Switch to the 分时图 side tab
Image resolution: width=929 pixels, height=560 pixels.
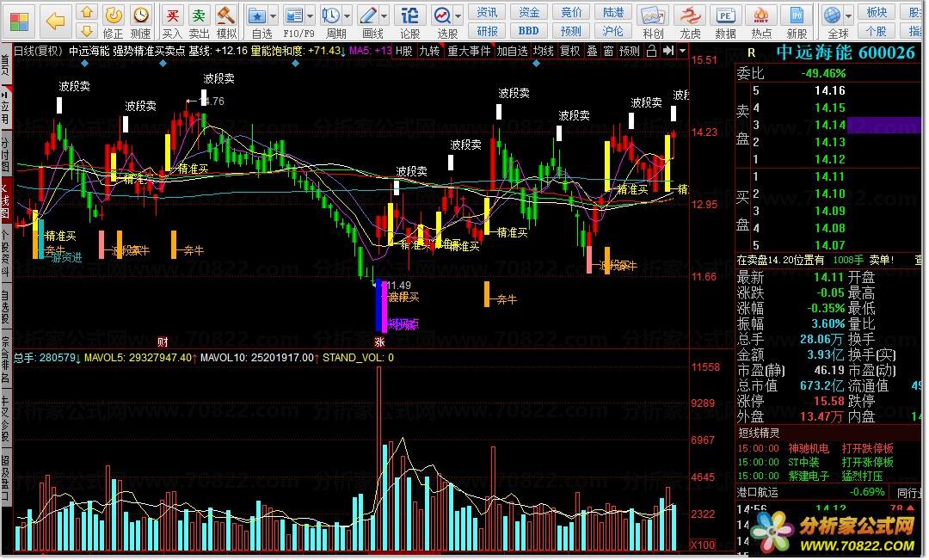tap(5, 154)
